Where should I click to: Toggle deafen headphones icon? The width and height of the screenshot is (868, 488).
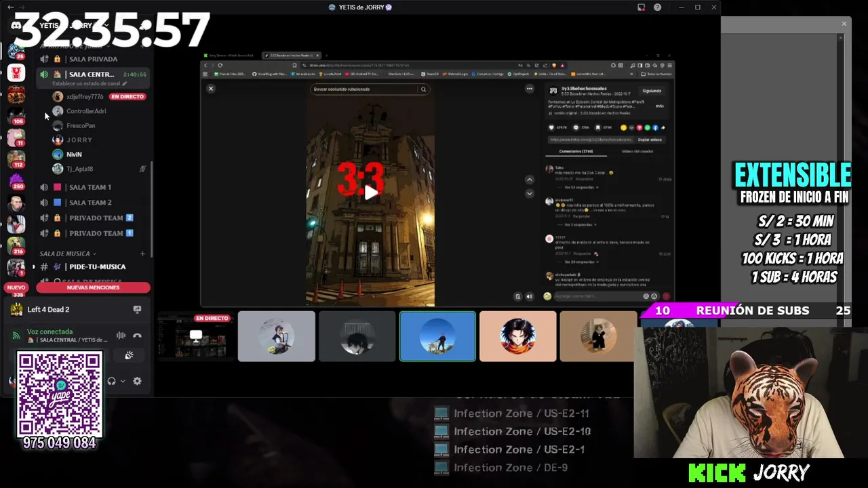111,381
